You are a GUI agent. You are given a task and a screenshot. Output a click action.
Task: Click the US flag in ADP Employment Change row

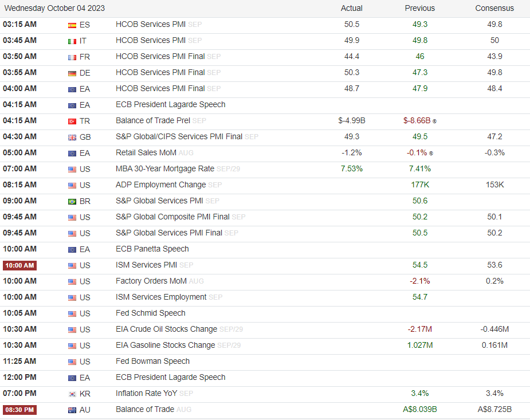coord(72,186)
